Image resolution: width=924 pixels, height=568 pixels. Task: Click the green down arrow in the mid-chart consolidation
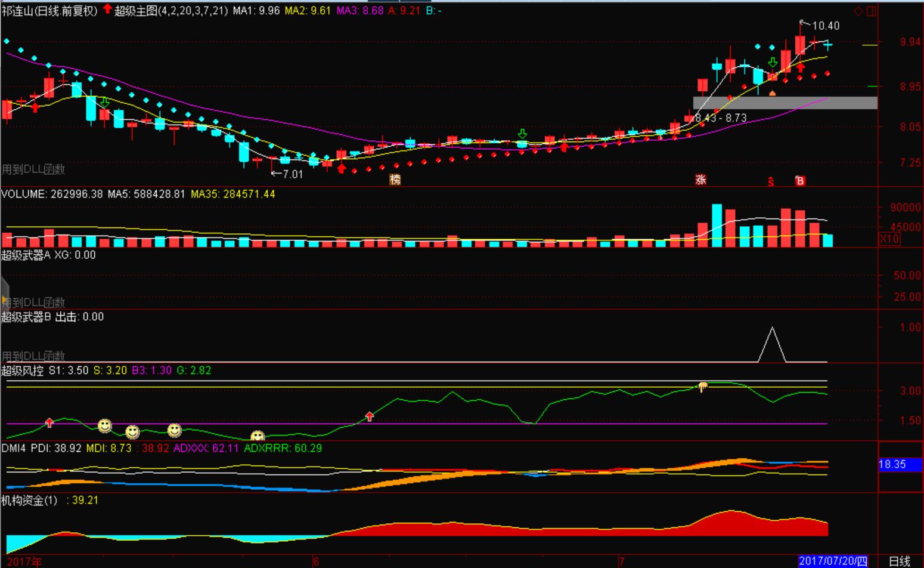coord(522,134)
